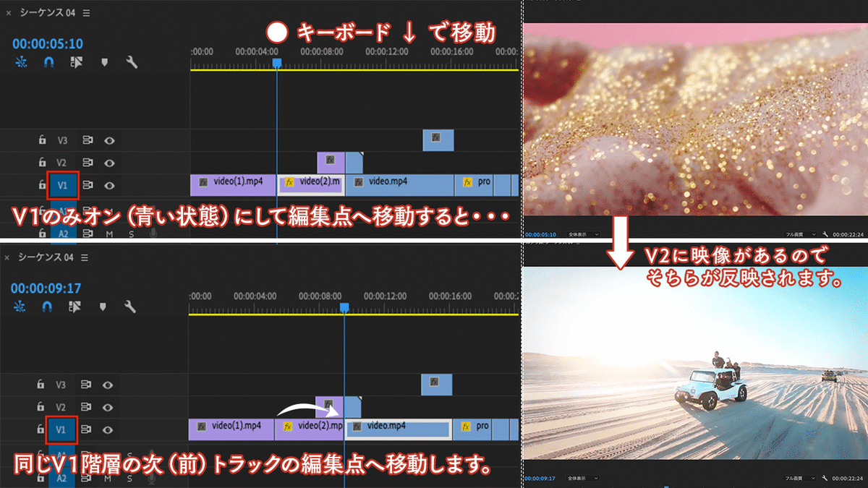The width and height of the screenshot is (868, 488).
Task: Click yellow fx badge of video(2) clip, lower timeline
Action: coord(289,427)
